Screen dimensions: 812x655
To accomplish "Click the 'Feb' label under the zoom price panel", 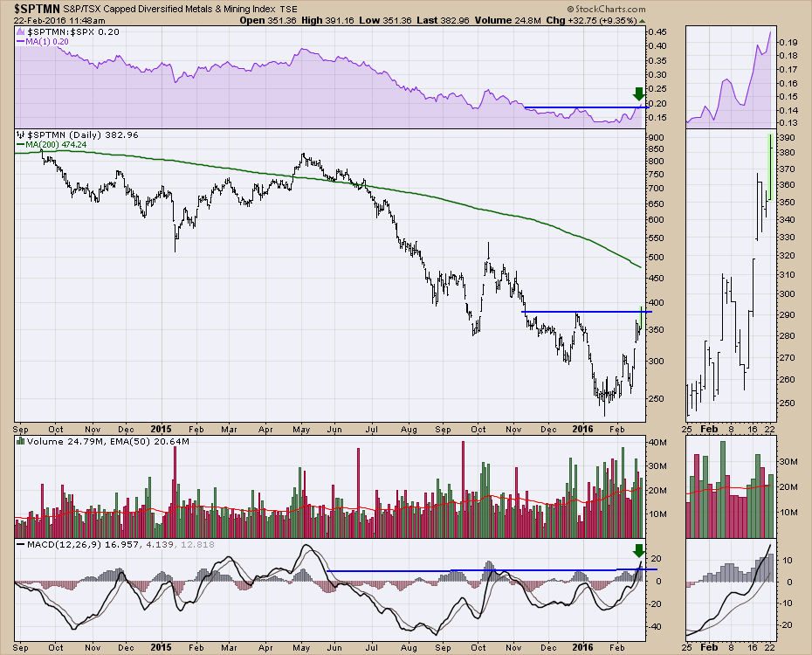I will (709, 430).
